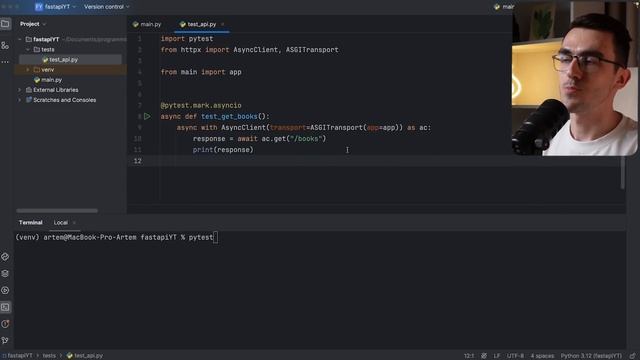The width and height of the screenshot is (640, 360).
Task: Click the FY project badge icon
Action: click(39, 7)
